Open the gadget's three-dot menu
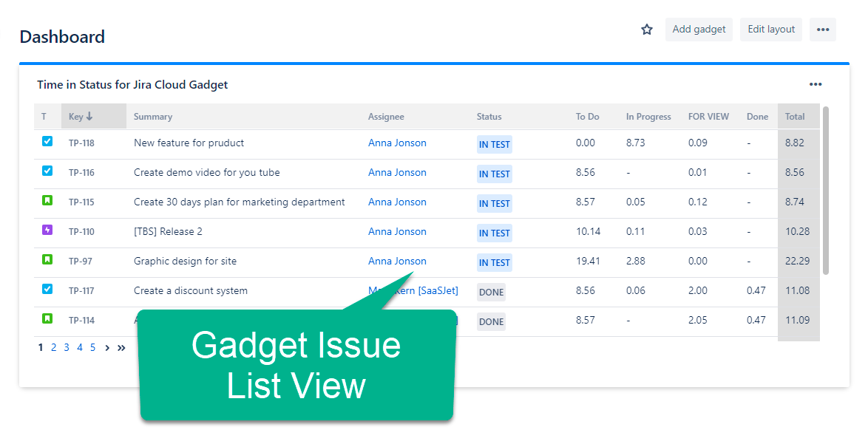 tap(816, 85)
